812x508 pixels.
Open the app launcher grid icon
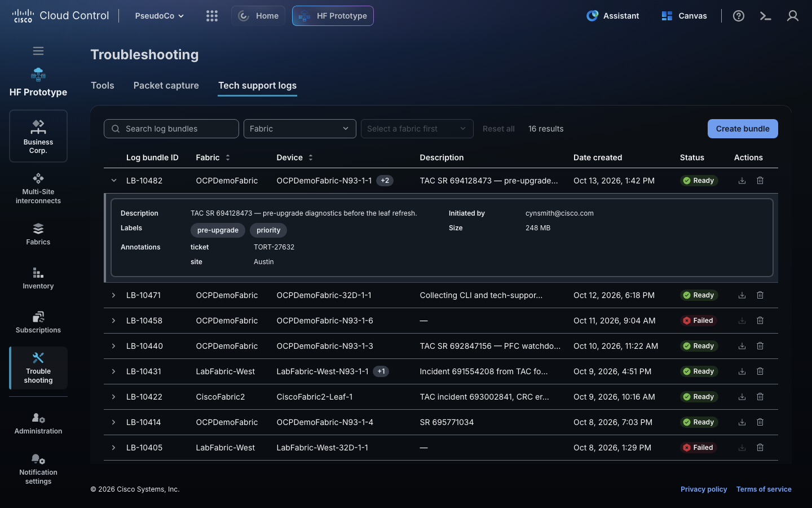[x=212, y=16]
